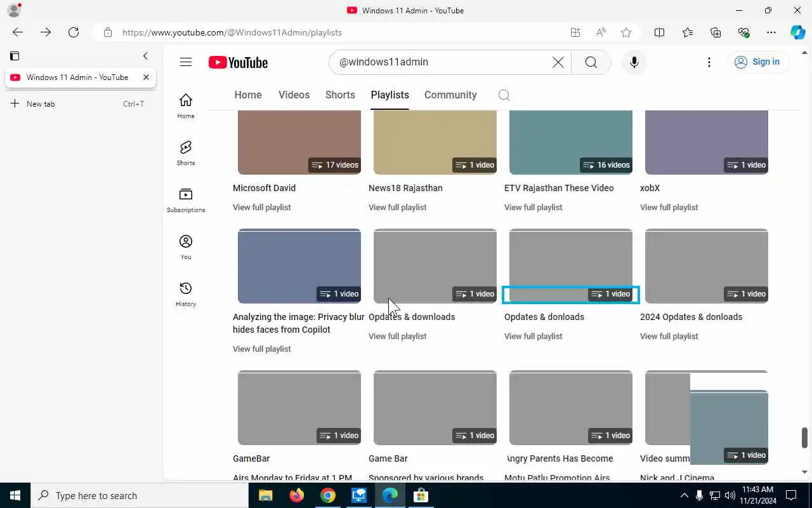Open YouTube settings three-dot menu
Screen dimensions: 812x508
tap(709, 62)
